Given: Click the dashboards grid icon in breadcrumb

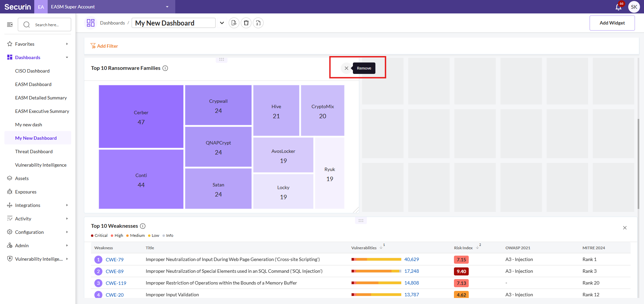Looking at the screenshot, I should [91, 23].
